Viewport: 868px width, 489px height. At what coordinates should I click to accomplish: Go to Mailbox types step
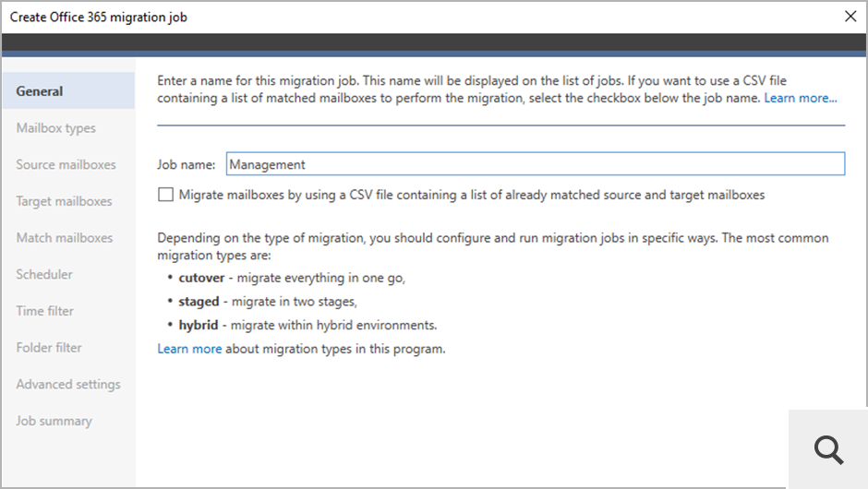coord(55,128)
